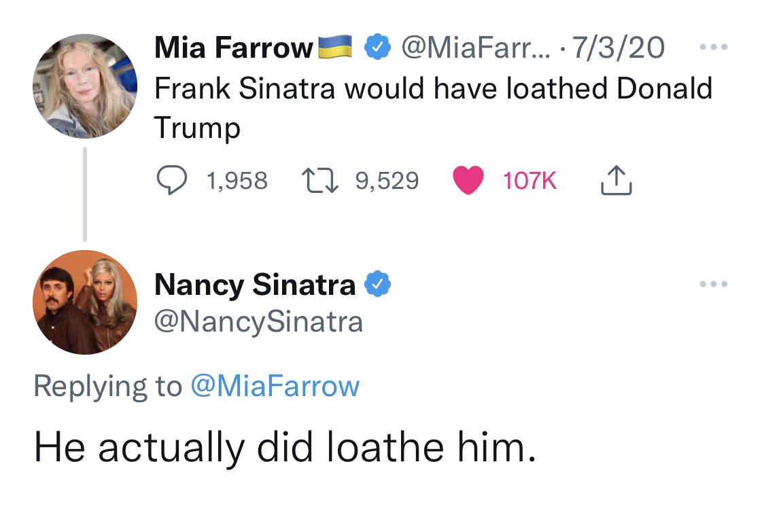View the 1,958 replies count
This screenshot has width=764, height=532.
click(237, 181)
